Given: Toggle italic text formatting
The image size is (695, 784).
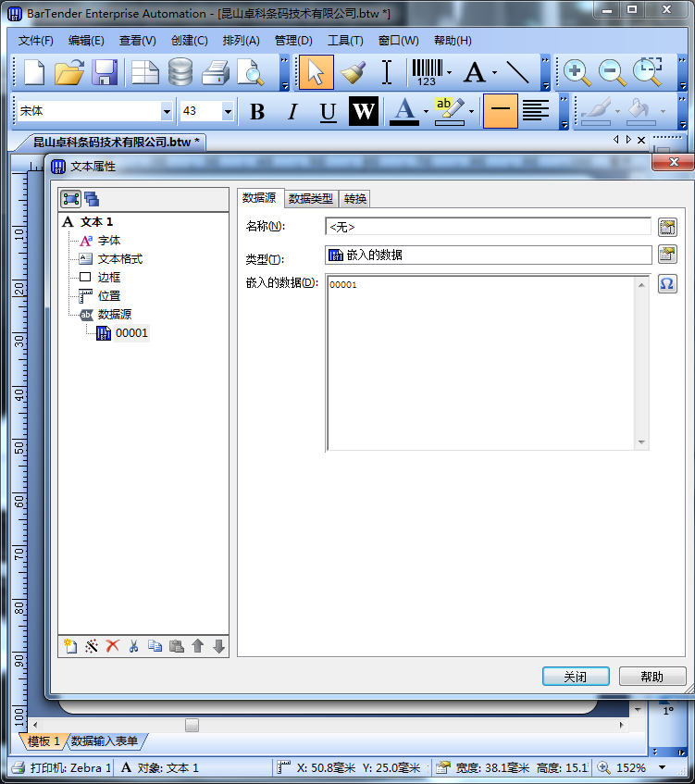Looking at the screenshot, I should [292, 111].
